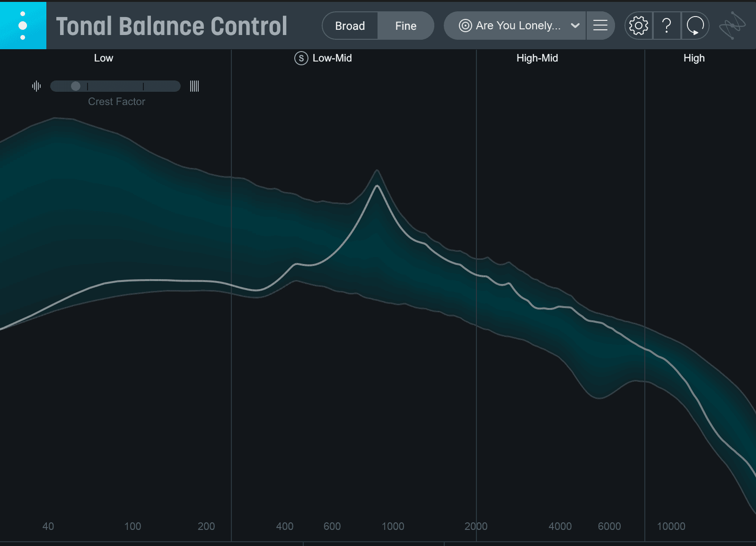Viewport: 756px width, 546px height.
Task: Click the iZotope three-dot logo icon
Action: (x=23, y=26)
